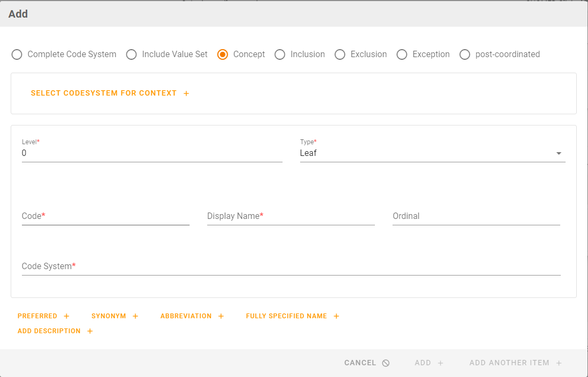Select the Include Value Set option
Screen dimensions: 588x377
(131, 54)
